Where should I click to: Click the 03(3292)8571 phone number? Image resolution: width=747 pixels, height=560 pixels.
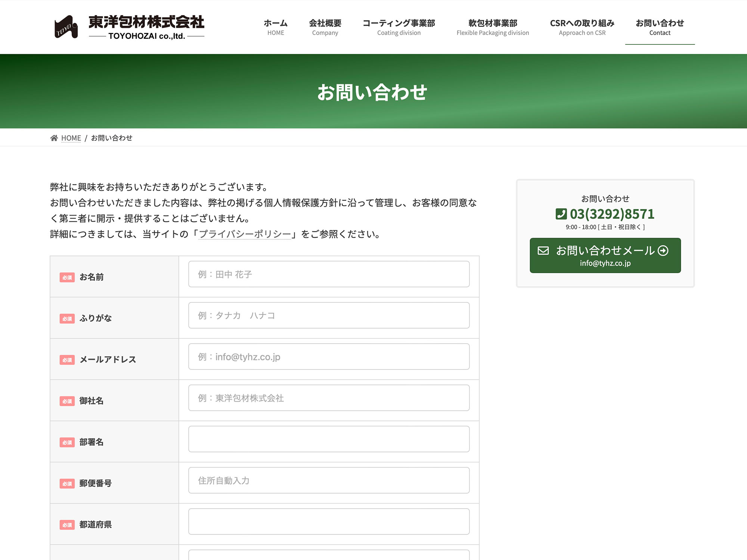click(x=612, y=214)
